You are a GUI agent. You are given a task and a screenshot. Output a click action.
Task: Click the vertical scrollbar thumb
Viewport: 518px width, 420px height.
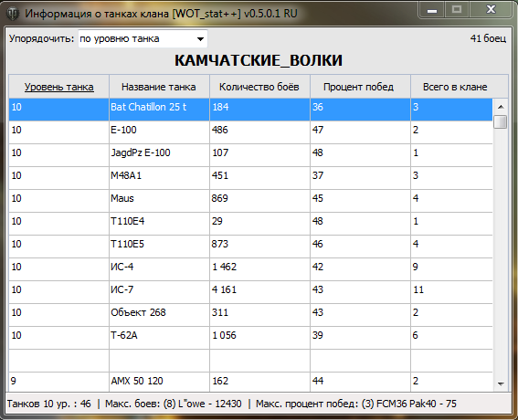pos(501,121)
